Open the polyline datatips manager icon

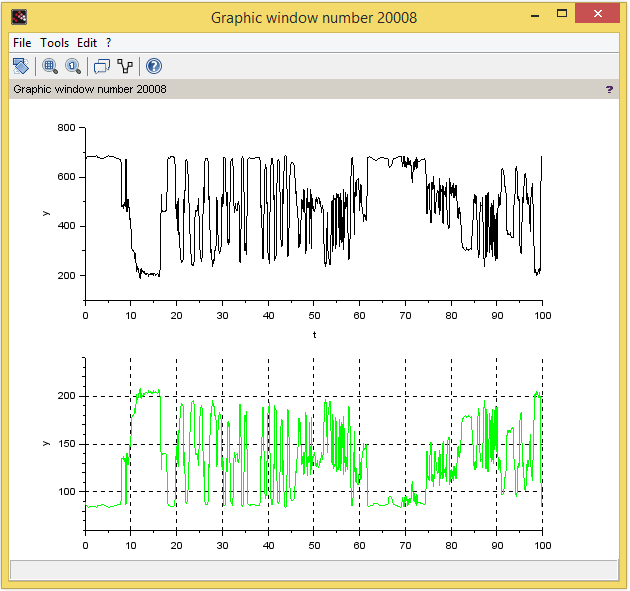pyautogui.click(x=125, y=67)
